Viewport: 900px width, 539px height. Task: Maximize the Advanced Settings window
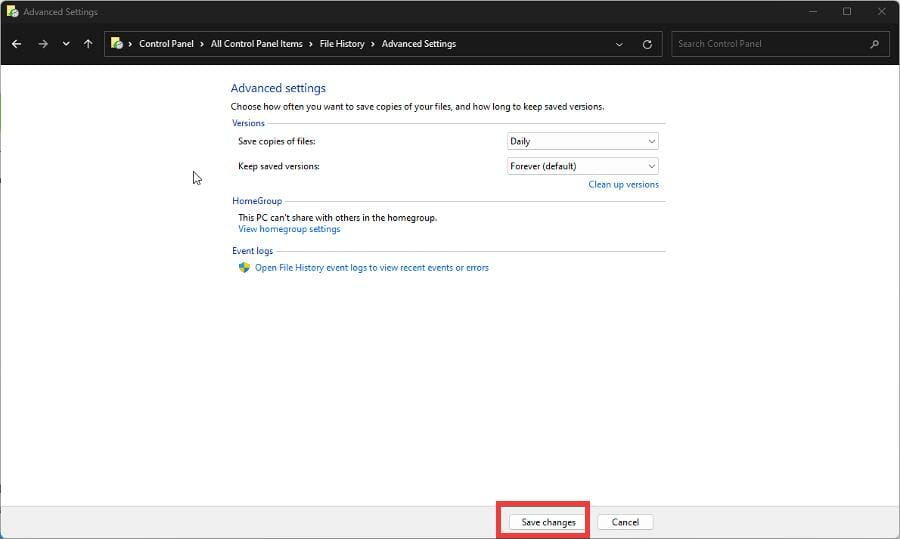(x=847, y=11)
